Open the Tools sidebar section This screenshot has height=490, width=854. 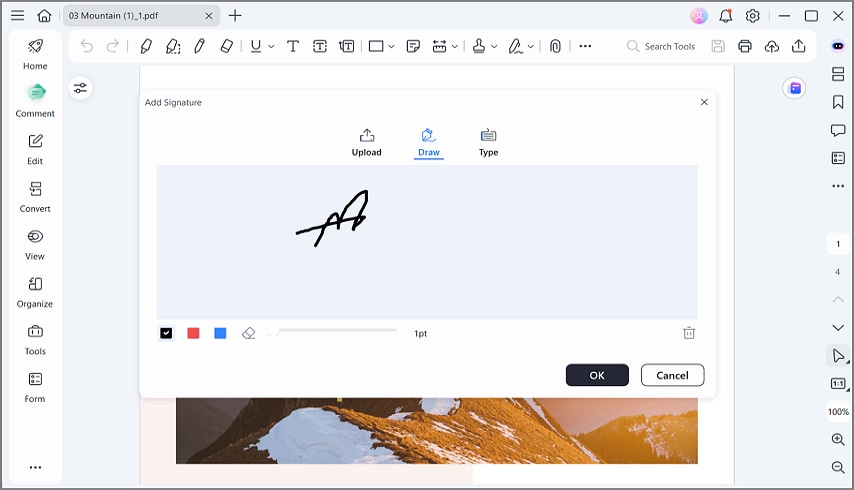tap(35, 340)
